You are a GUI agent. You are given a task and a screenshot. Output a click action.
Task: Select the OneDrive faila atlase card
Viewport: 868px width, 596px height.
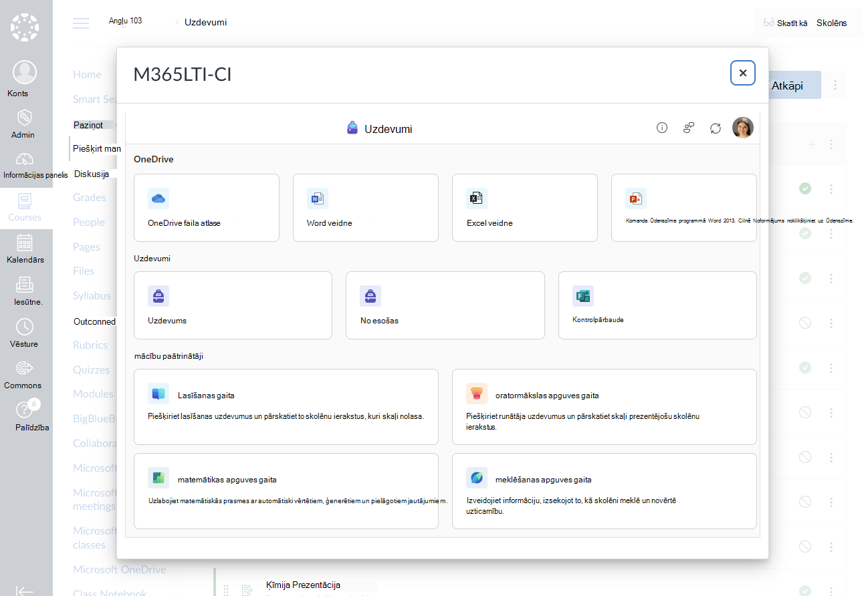(x=207, y=208)
